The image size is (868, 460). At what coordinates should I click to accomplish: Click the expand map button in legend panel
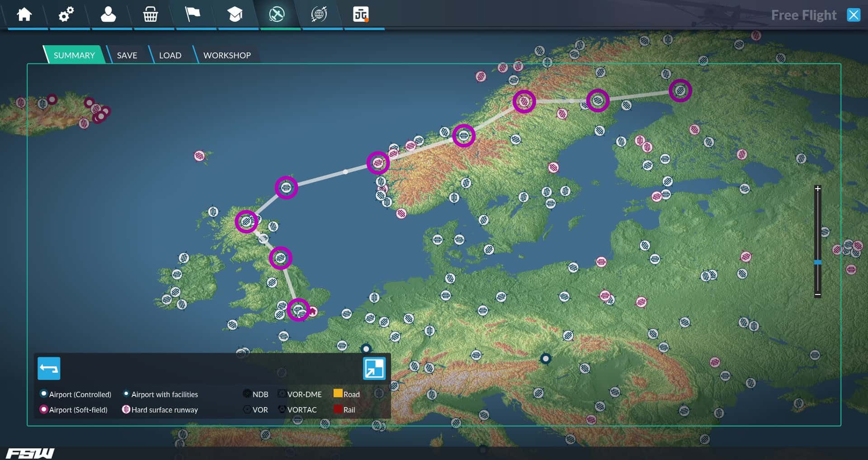tap(374, 368)
